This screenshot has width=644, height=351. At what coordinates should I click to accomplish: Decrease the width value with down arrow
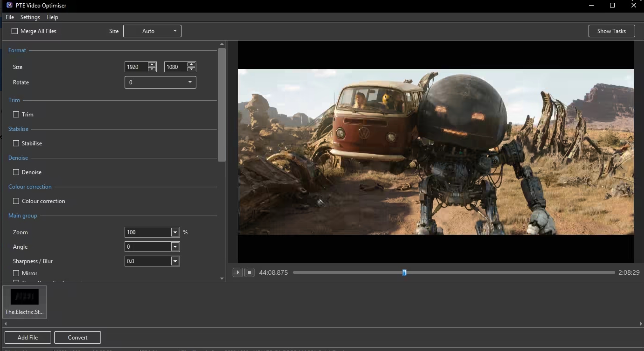tap(152, 69)
